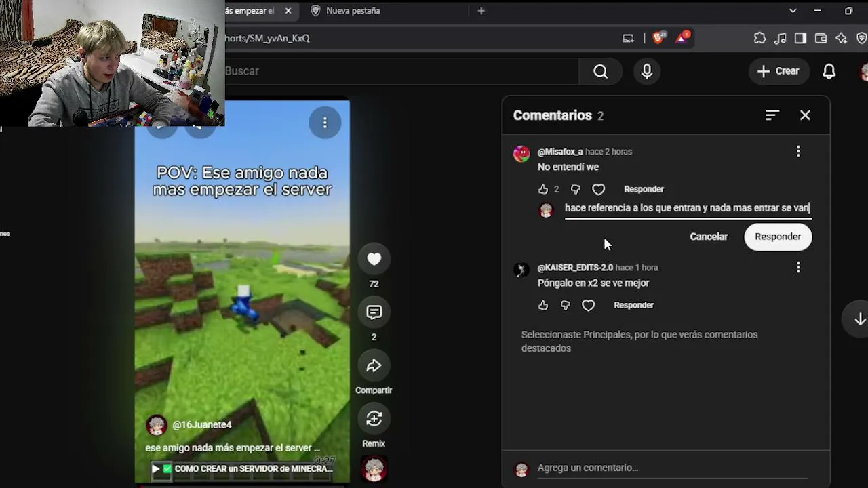This screenshot has height=488, width=868.
Task: Click the 'hace 2 horas' timestamp
Action: click(608, 152)
